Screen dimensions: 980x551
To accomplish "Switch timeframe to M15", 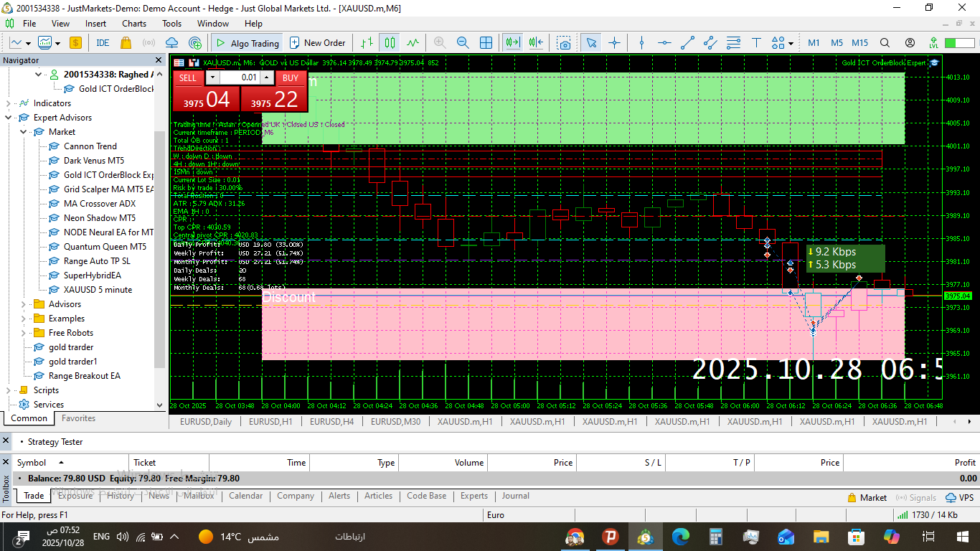I will point(860,43).
